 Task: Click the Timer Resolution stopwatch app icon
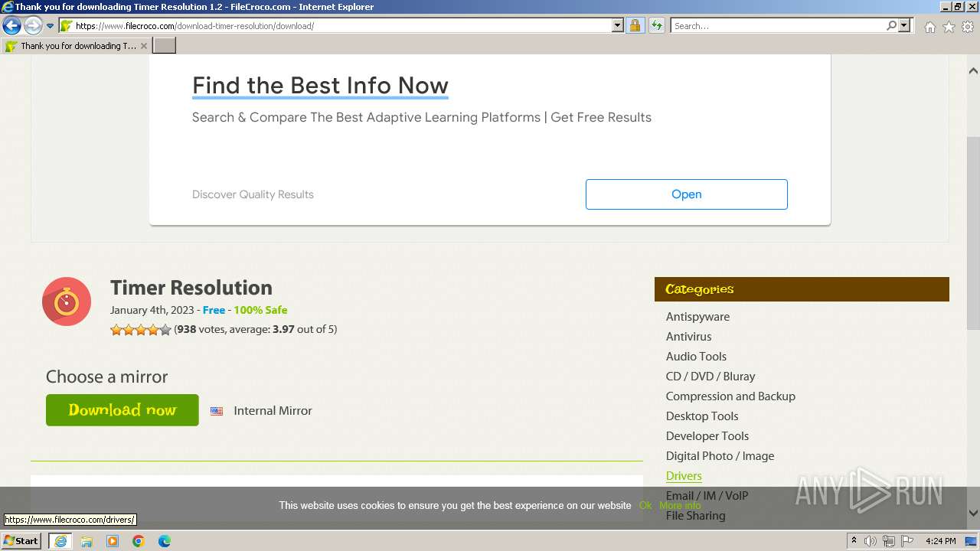pos(67,302)
